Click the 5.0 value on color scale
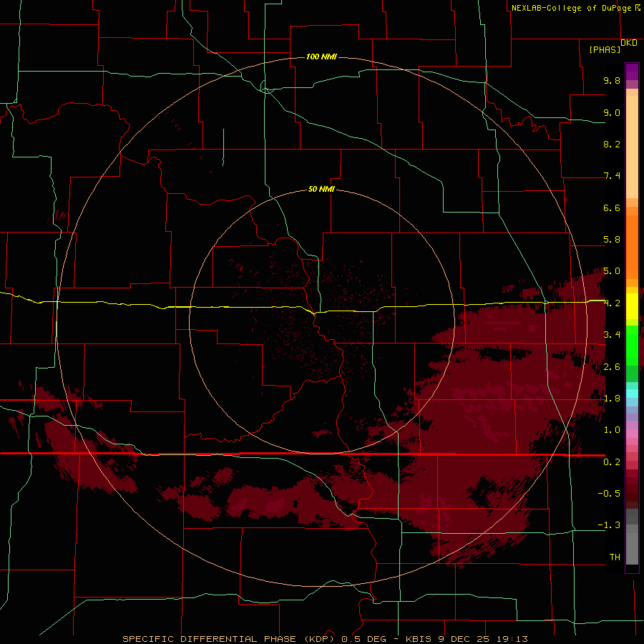Screen dimensions: 644x644 (x=612, y=271)
